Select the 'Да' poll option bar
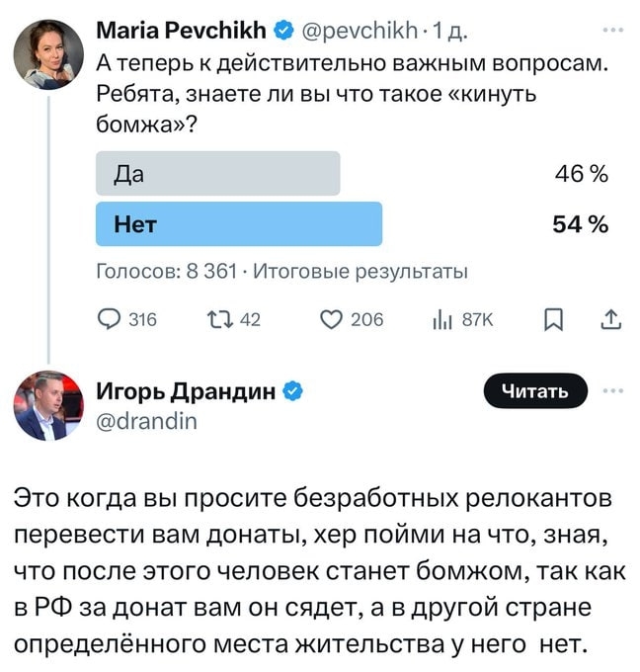This screenshot has width=640, height=672. [217, 173]
